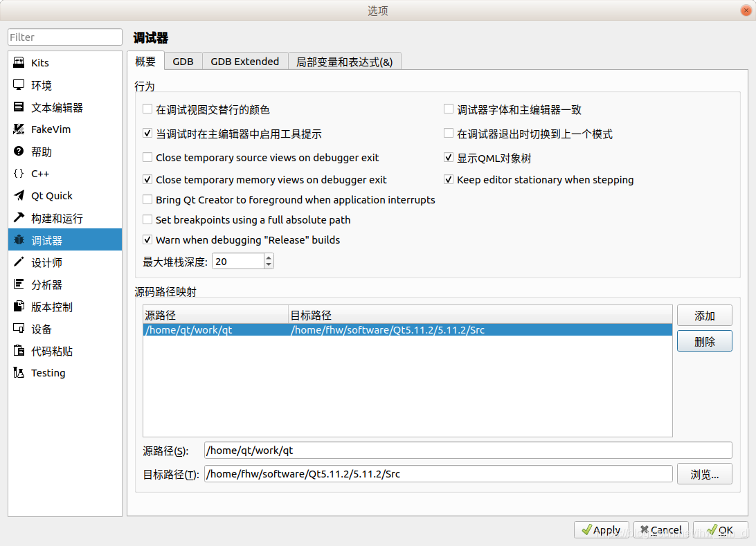Select the 构建和运行 hammer icon
The image size is (756, 546).
tap(19, 218)
